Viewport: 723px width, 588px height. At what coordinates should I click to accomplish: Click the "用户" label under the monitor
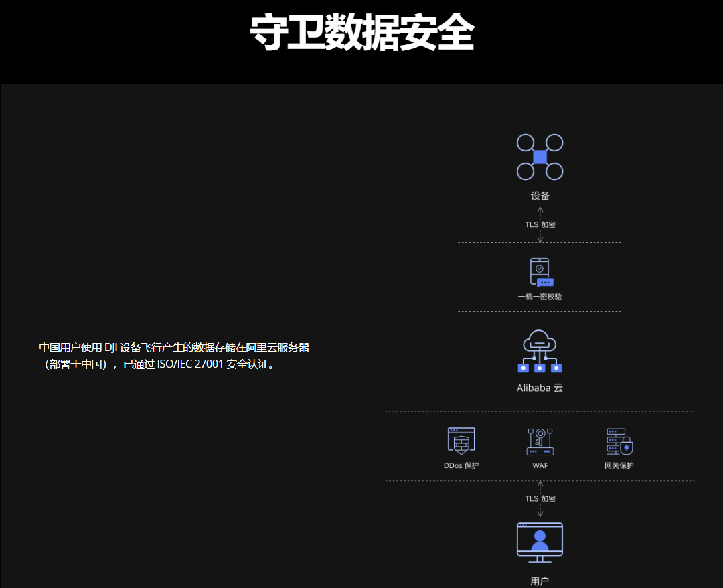pyautogui.click(x=540, y=581)
